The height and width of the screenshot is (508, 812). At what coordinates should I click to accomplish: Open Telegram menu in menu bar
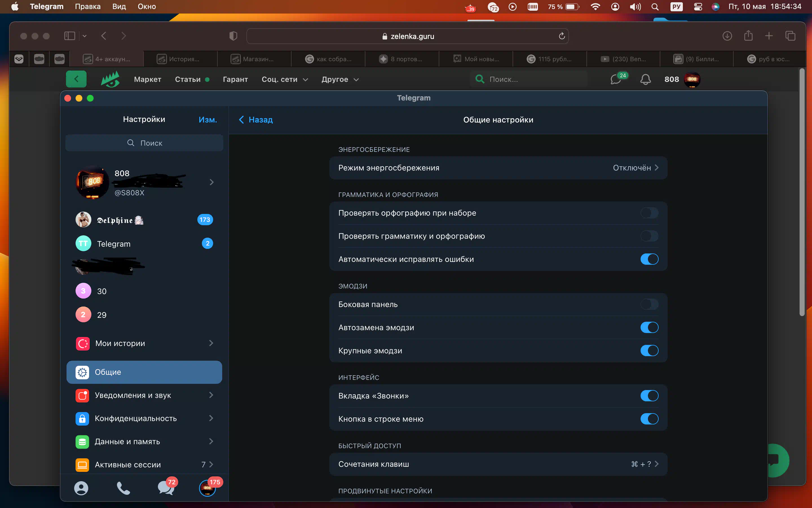point(47,6)
